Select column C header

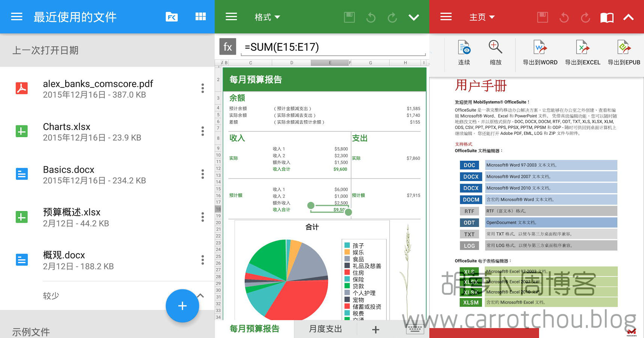coord(250,63)
